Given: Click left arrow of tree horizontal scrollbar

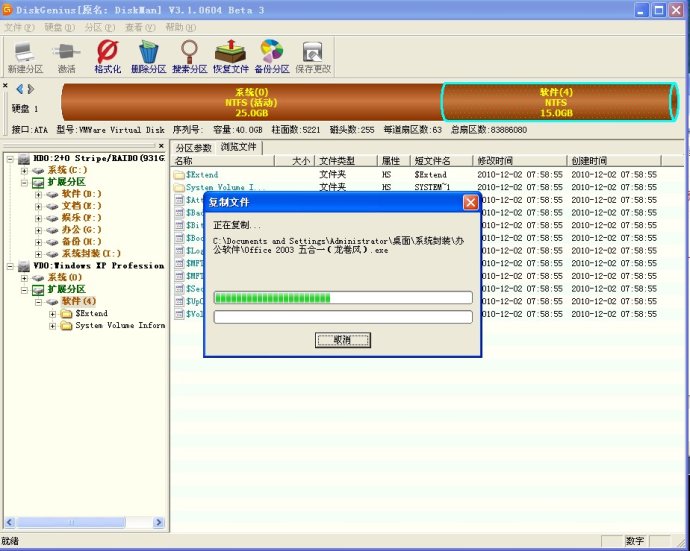Looking at the screenshot, I should click(x=10, y=522).
